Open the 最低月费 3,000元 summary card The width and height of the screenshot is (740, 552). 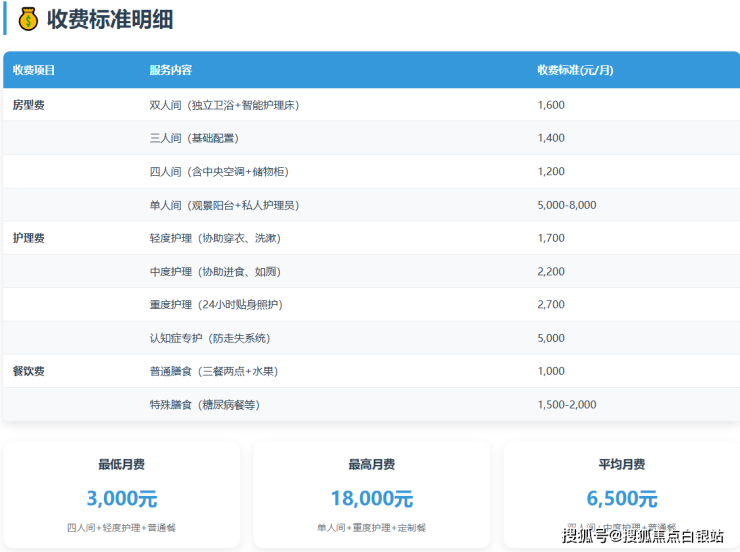tap(121, 494)
